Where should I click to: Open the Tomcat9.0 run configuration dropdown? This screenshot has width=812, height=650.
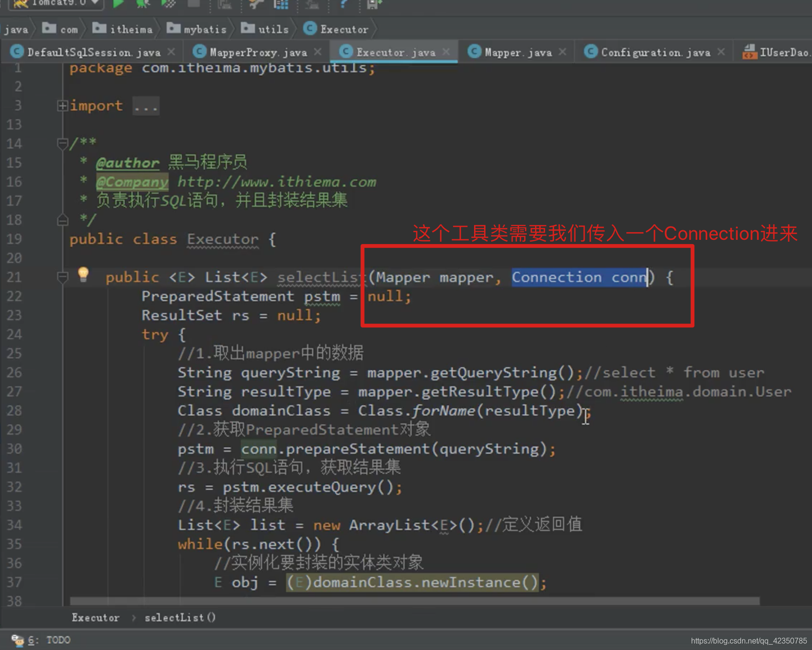click(x=57, y=3)
